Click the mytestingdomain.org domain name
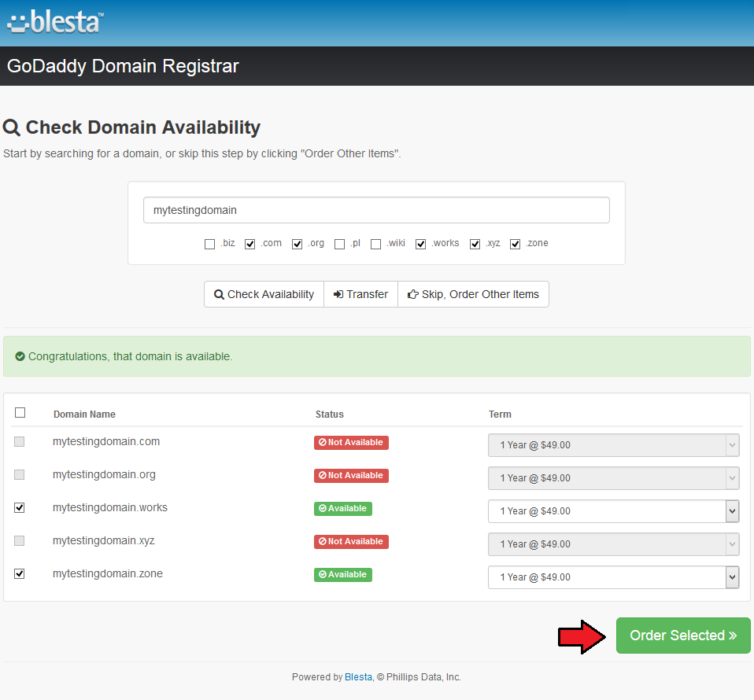The width and height of the screenshot is (754, 700). click(104, 475)
